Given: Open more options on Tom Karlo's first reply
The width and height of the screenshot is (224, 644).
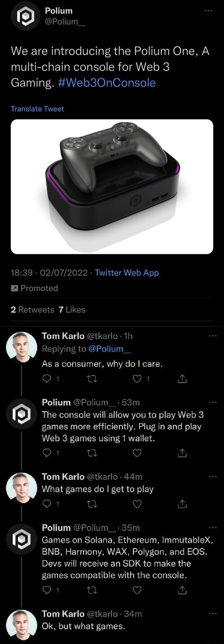Looking at the screenshot, I should pyautogui.click(x=213, y=336).
